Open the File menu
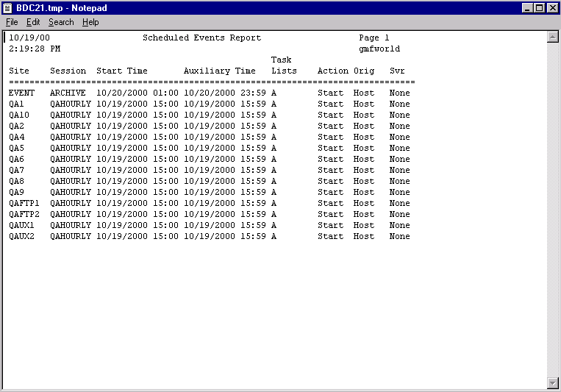The image size is (561, 392). (12, 22)
